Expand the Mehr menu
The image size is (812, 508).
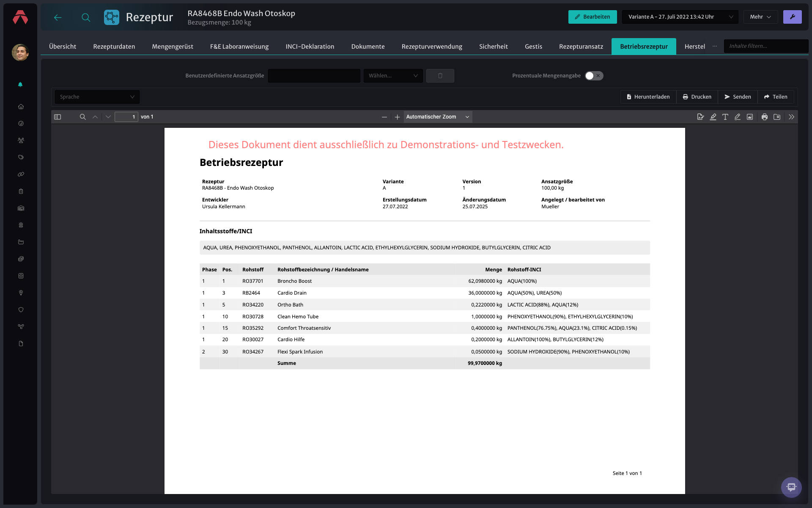click(x=760, y=17)
